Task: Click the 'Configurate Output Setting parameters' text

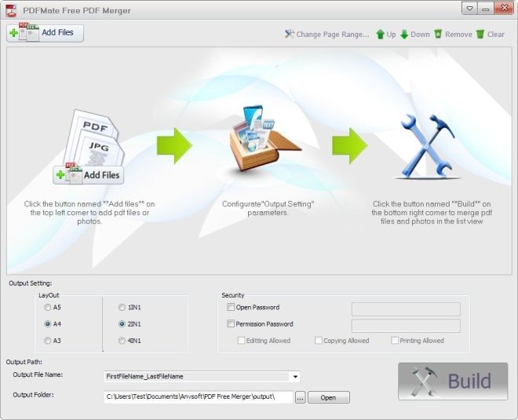Action: [x=268, y=208]
